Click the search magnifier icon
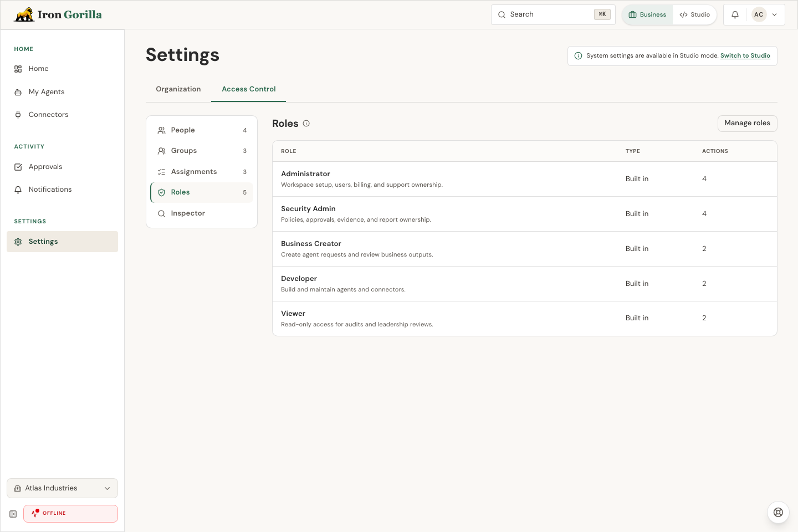Viewport: 798px width, 532px height. pos(502,14)
